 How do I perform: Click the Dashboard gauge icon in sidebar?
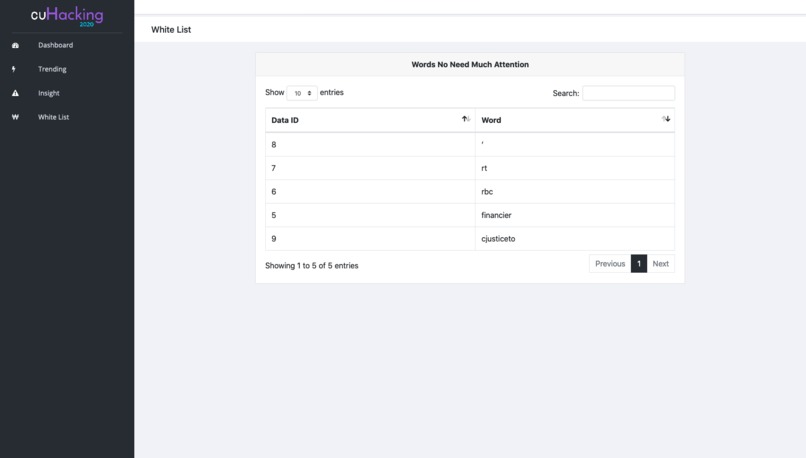tap(15, 45)
